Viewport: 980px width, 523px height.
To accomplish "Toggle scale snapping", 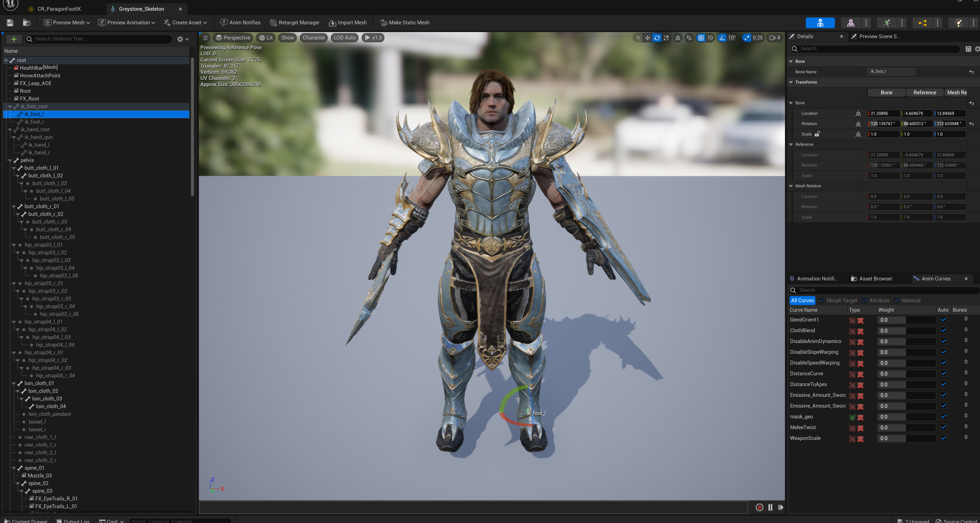I will [747, 38].
